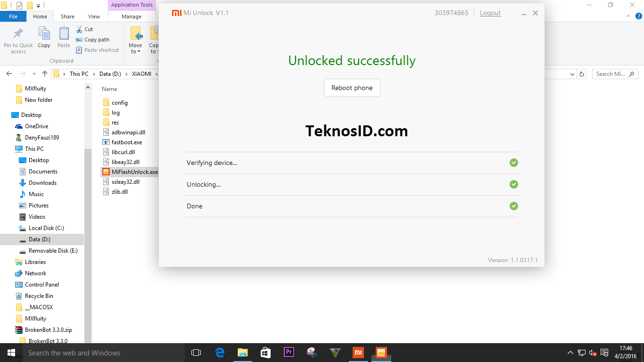The image size is (644, 362).
Task: Select Removable Disk (E:) in the navigation pane
Action: coord(48,251)
